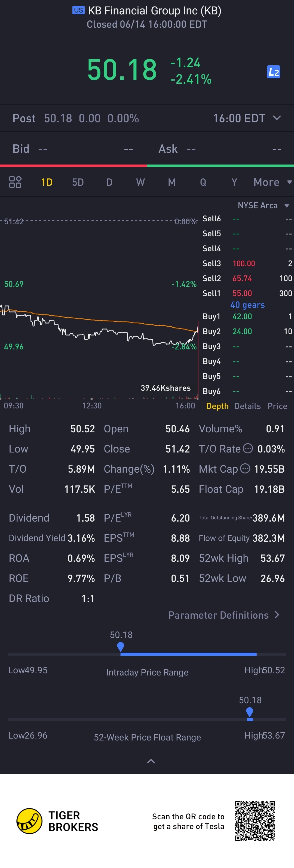Tap the ROE 9.77% entry
Screen dimensions: 294x868
coord(51,579)
